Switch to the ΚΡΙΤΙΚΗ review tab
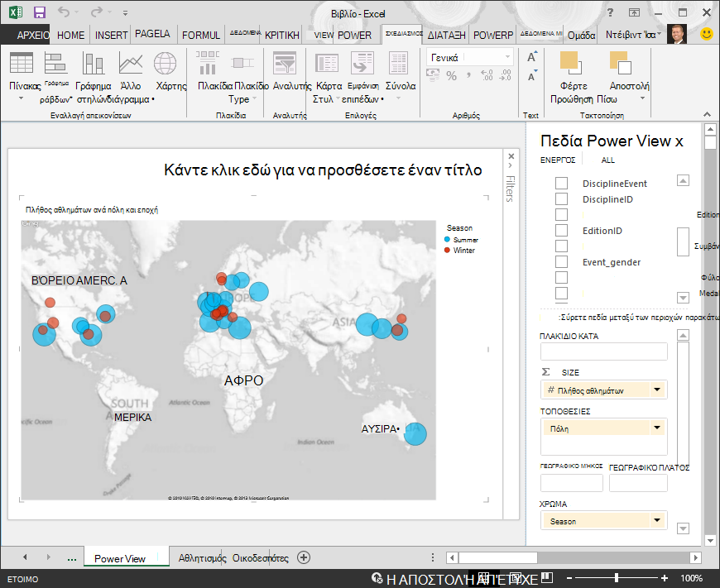The height and width of the screenshot is (588, 720). (282, 35)
